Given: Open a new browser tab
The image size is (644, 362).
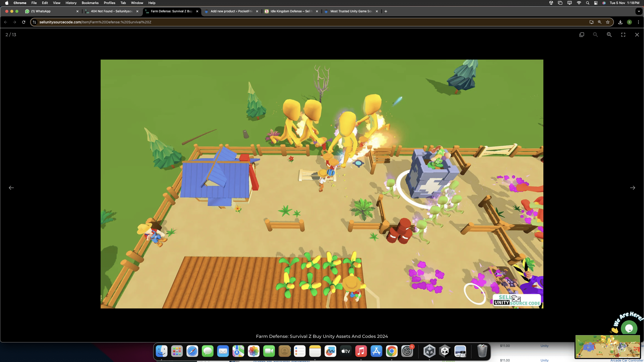Looking at the screenshot, I should click(x=386, y=11).
